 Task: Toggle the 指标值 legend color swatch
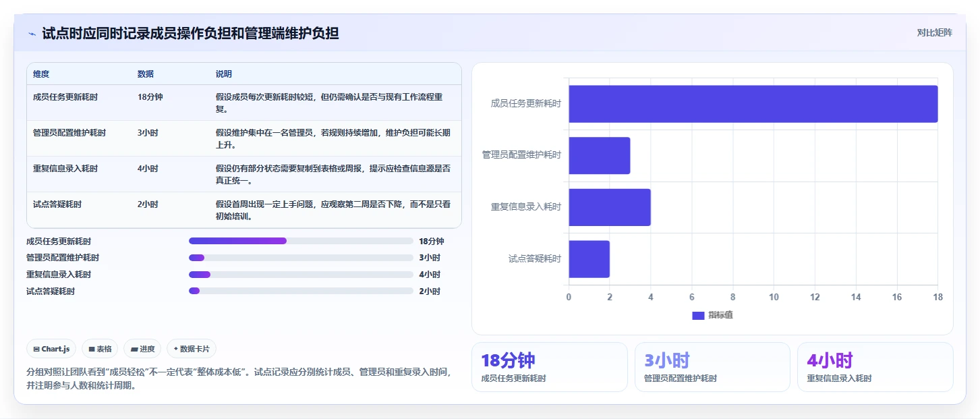point(698,316)
